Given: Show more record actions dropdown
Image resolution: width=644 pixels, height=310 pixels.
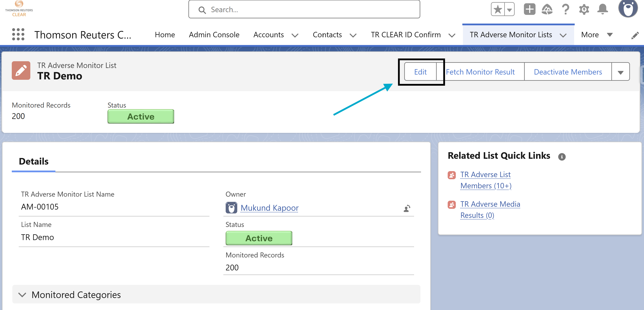Looking at the screenshot, I should [620, 72].
